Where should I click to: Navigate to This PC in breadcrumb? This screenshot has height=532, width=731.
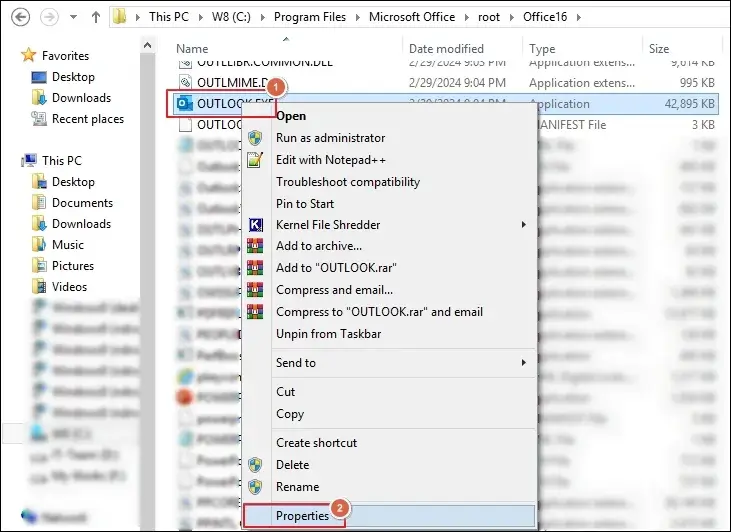[x=169, y=17]
